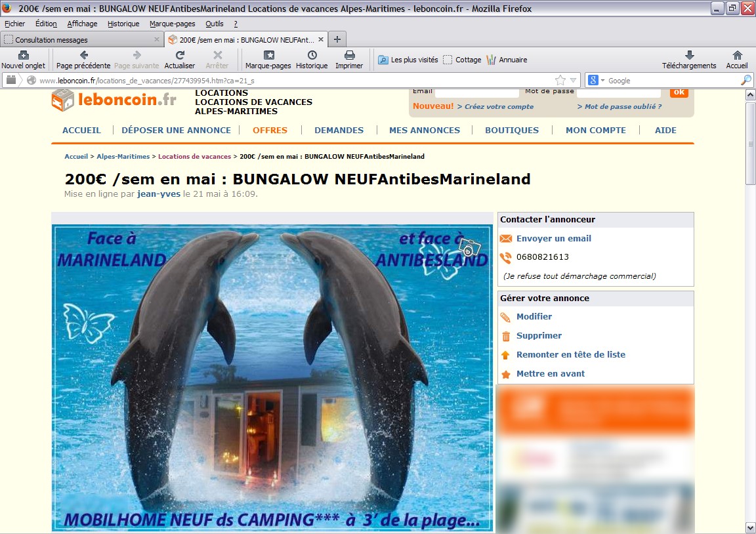Open the Marque-pages menu in menu bar
Screen dimensions: 756x534
pyautogui.click(x=173, y=24)
